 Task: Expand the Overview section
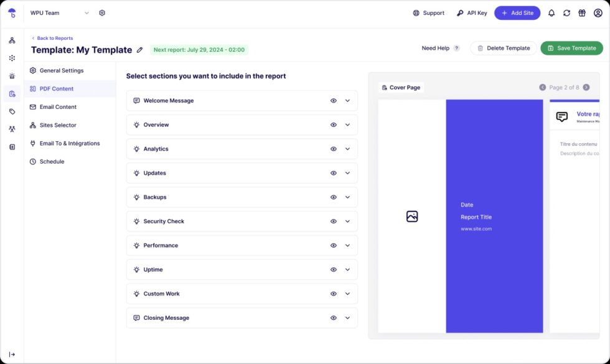(348, 124)
